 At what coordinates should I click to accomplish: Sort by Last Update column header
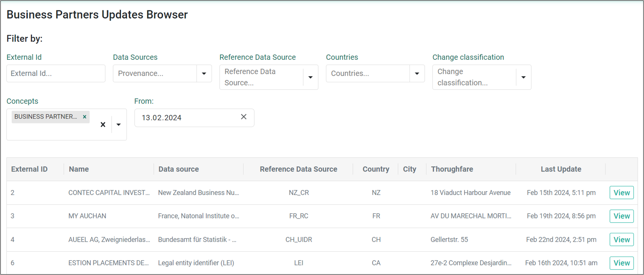561,169
